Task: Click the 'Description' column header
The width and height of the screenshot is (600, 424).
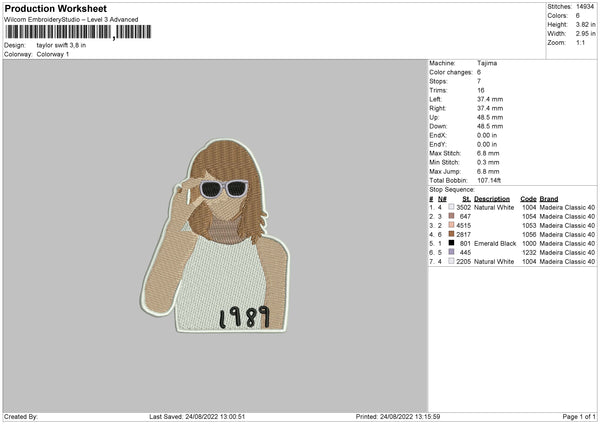Action: 492,199
